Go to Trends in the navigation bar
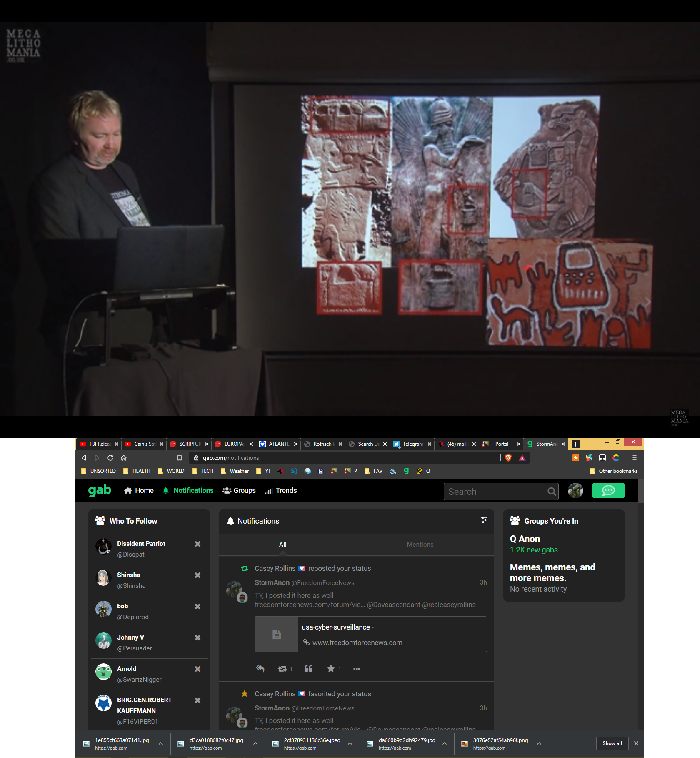The height and width of the screenshot is (758, 700). pyautogui.click(x=281, y=491)
